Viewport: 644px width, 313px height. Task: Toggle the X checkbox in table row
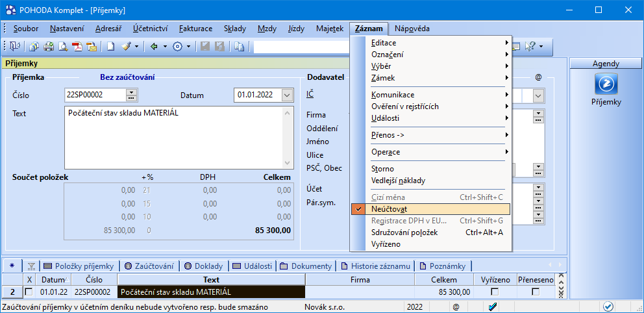29,292
